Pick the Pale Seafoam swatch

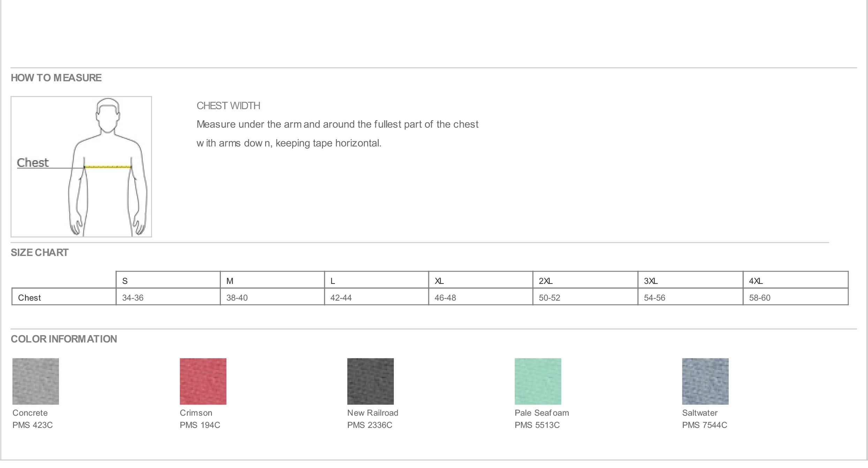pyautogui.click(x=538, y=381)
